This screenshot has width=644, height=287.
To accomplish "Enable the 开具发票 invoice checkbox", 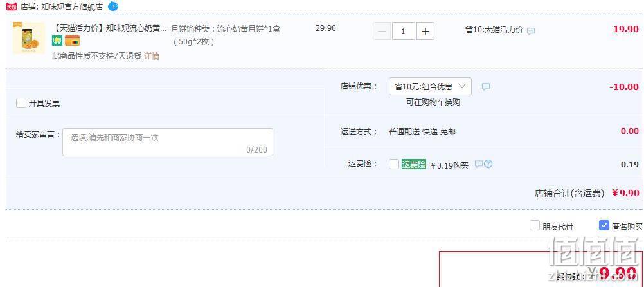I will (x=21, y=103).
